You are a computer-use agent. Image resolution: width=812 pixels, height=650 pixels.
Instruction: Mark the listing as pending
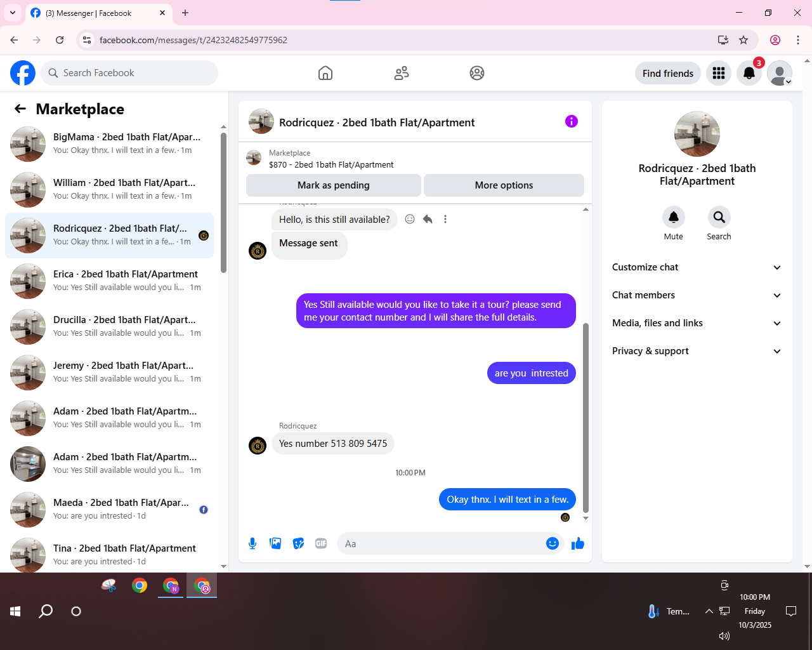[334, 185]
